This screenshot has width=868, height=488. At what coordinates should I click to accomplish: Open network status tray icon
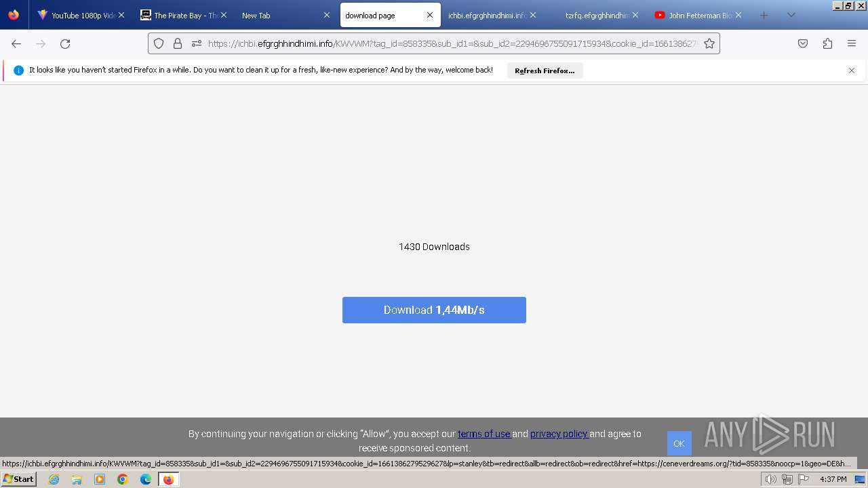pyautogui.click(x=787, y=479)
